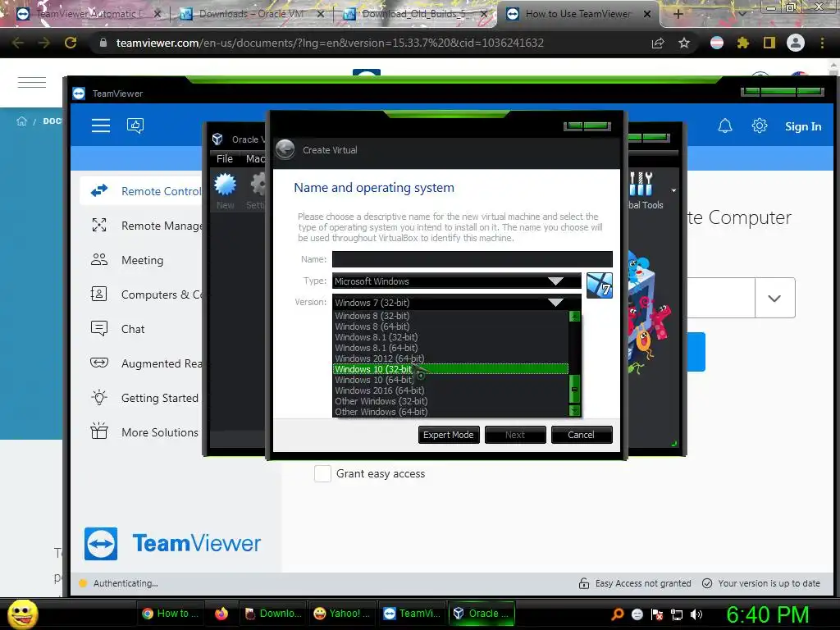This screenshot has height=630, width=840.
Task: Click the TeamViewer feedback chat icon
Action: (135, 126)
